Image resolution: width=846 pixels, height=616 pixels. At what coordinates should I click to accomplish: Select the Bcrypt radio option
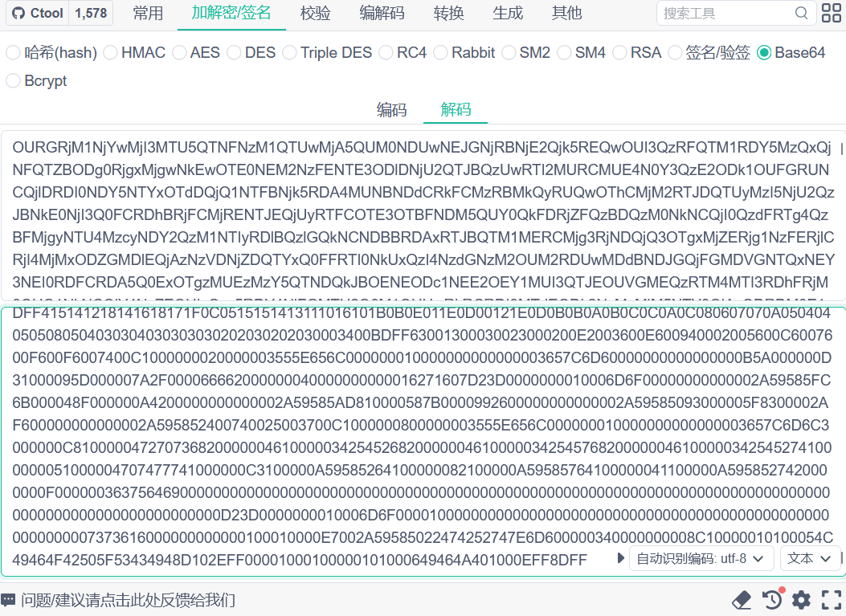13,81
